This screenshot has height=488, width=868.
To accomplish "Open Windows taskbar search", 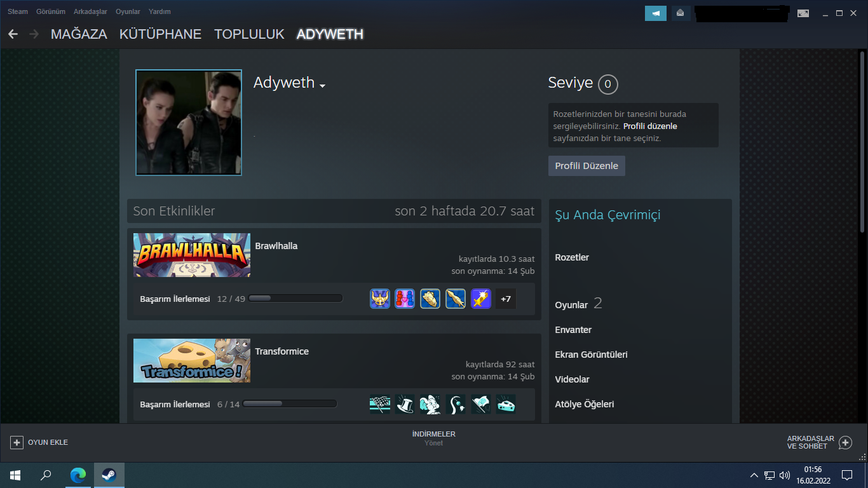I will [46, 475].
